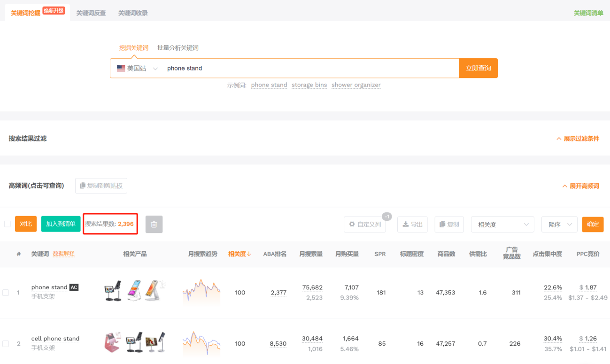Click the 复制 copy icon button
Image resolution: width=610 pixels, height=364 pixels.
(442, 224)
